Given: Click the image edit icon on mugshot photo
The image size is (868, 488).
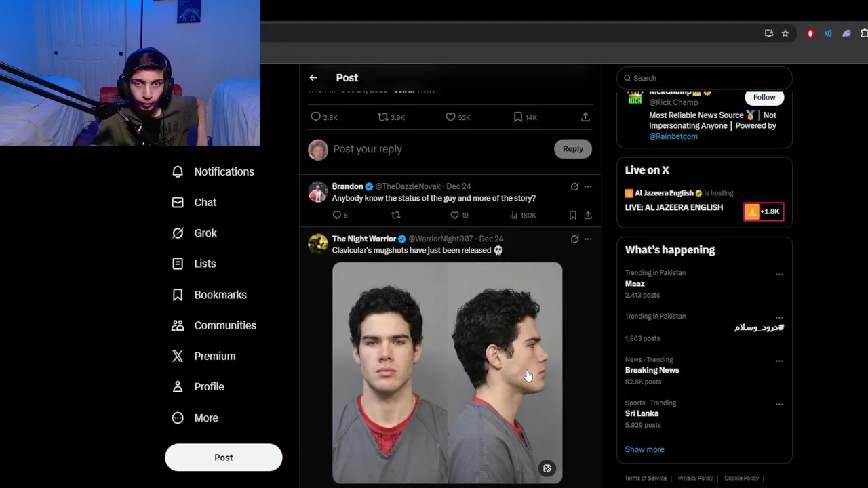Looking at the screenshot, I should (x=547, y=468).
